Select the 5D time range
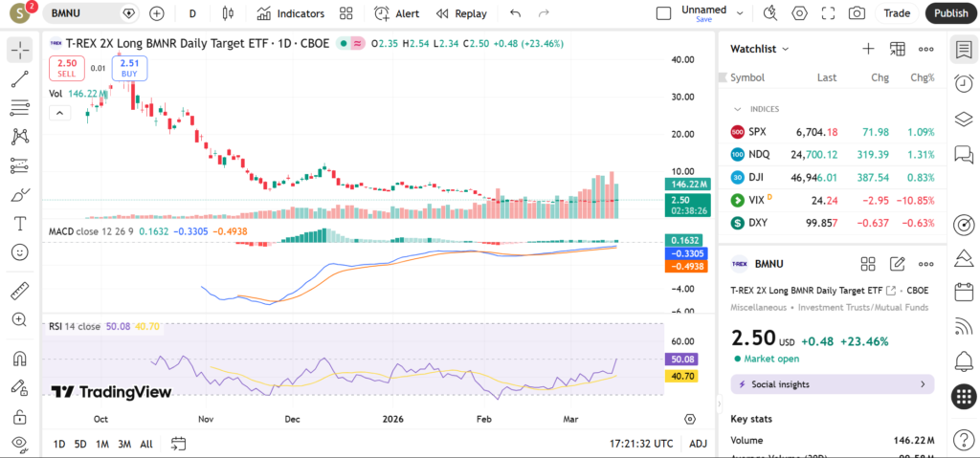 (80, 444)
